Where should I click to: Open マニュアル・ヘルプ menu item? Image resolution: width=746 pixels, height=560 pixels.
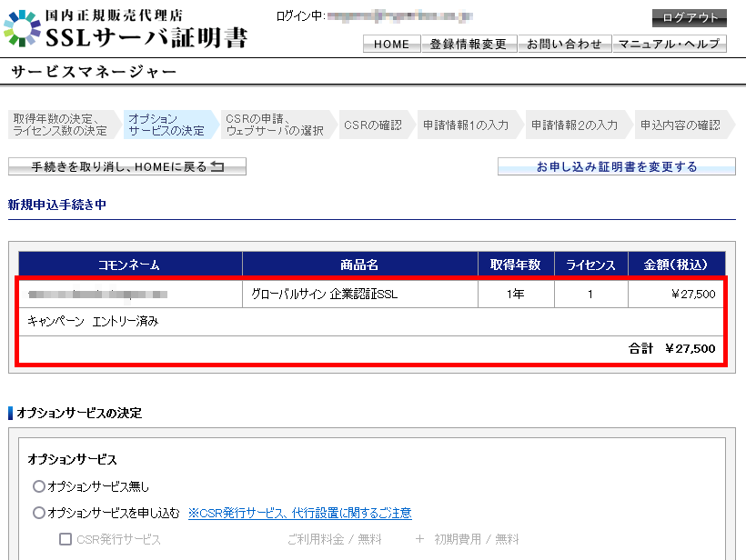point(669,44)
